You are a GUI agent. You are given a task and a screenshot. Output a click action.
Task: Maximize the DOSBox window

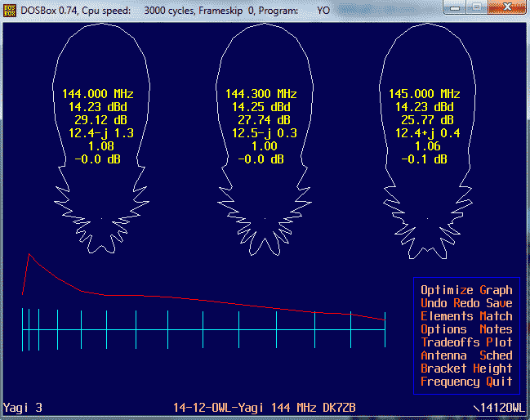477,7
